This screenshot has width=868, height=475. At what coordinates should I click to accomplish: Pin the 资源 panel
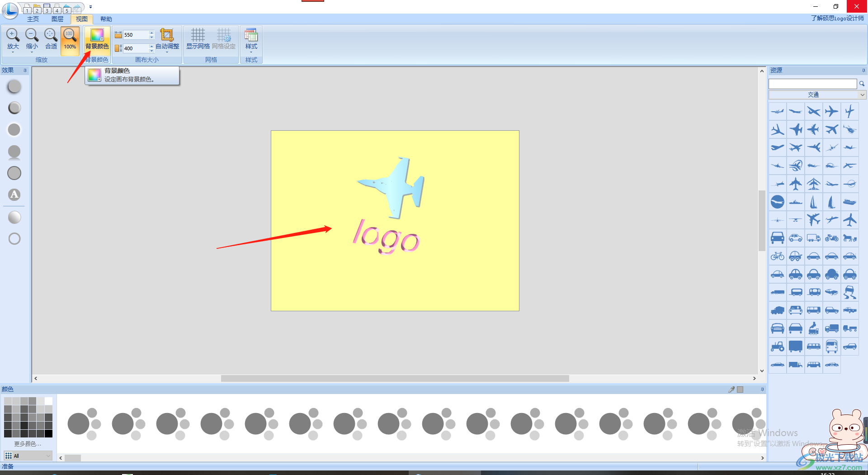863,70
